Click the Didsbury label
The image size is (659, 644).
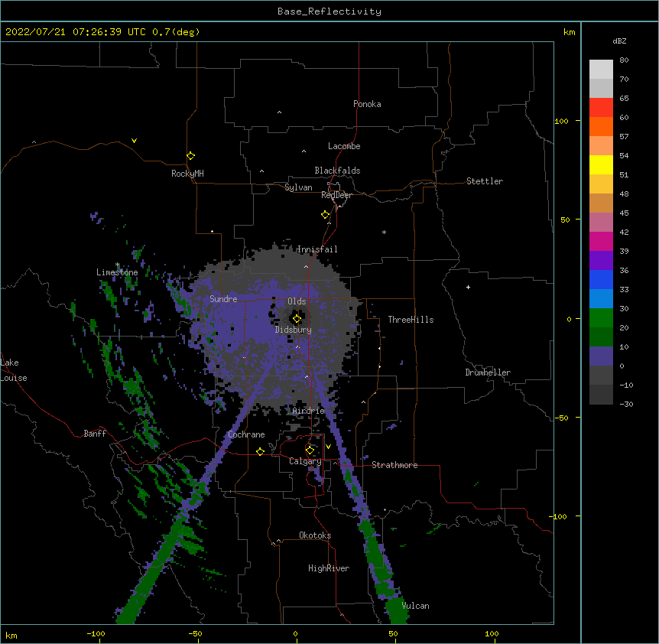coord(293,330)
